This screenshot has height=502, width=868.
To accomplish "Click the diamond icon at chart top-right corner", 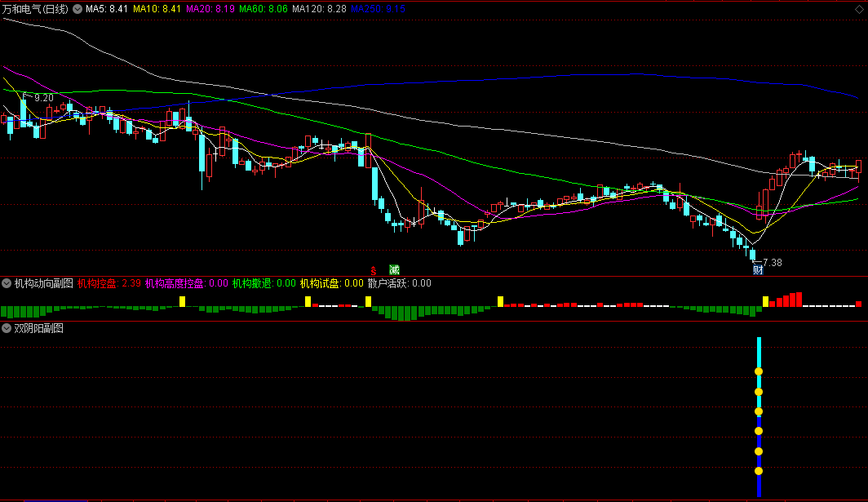I will point(858,9).
